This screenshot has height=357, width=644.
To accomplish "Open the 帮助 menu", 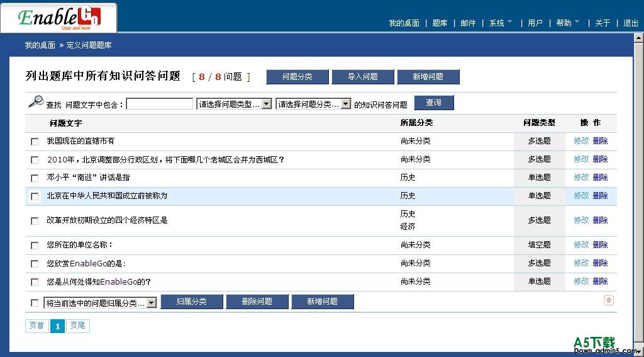I will [x=567, y=23].
